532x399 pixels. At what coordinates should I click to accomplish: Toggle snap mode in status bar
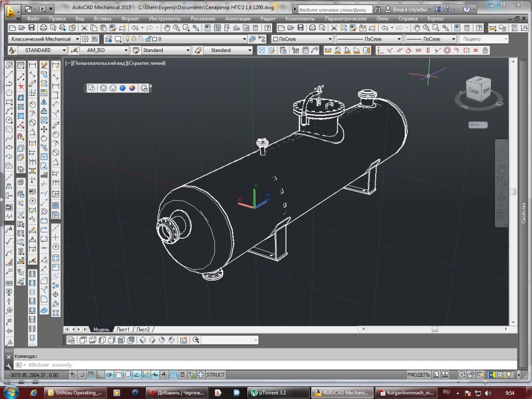82,375
